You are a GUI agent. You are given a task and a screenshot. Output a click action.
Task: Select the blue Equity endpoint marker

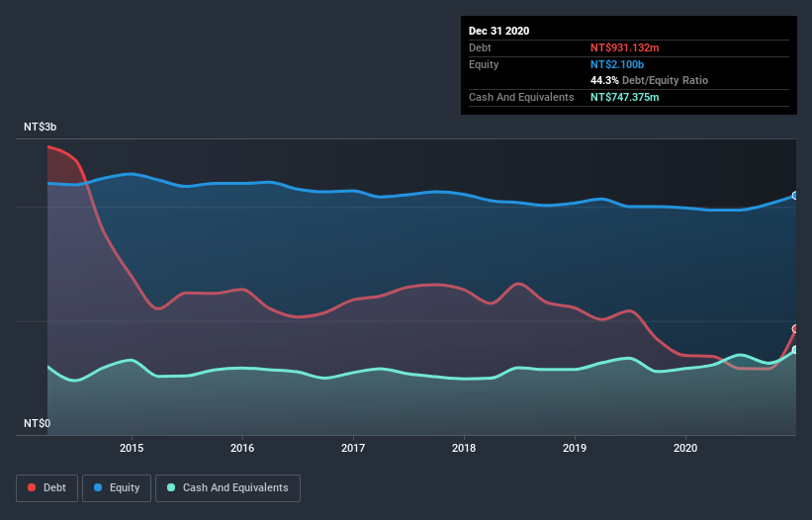point(795,196)
